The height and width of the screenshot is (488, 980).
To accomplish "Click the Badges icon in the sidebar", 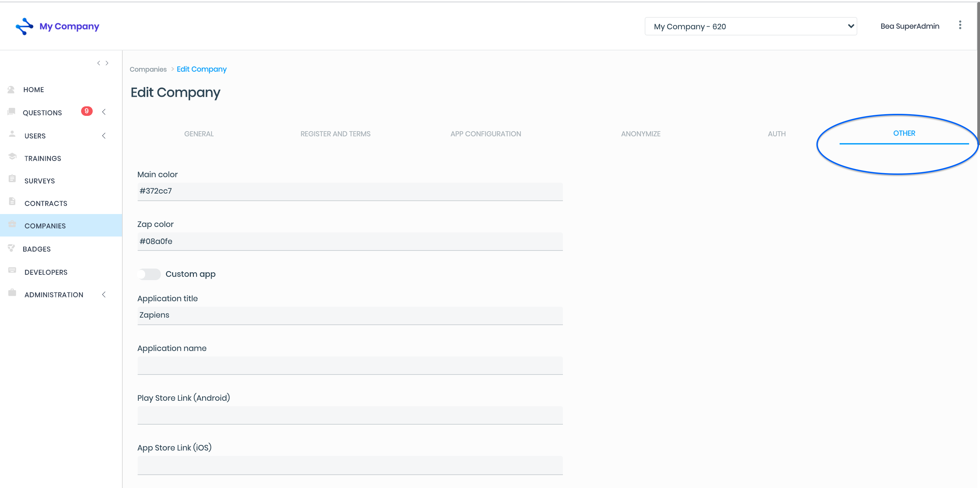I will [11, 248].
